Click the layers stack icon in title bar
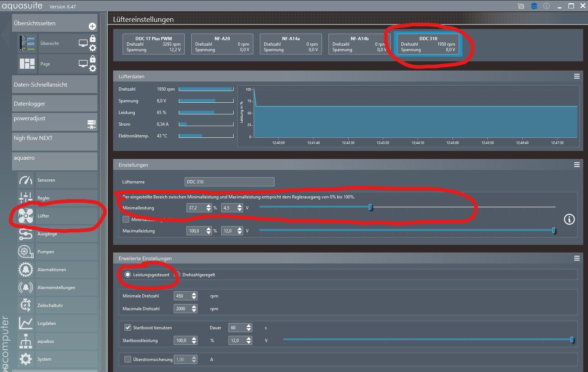The height and width of the screenshot is (372, 588). (x=534, y=6)
